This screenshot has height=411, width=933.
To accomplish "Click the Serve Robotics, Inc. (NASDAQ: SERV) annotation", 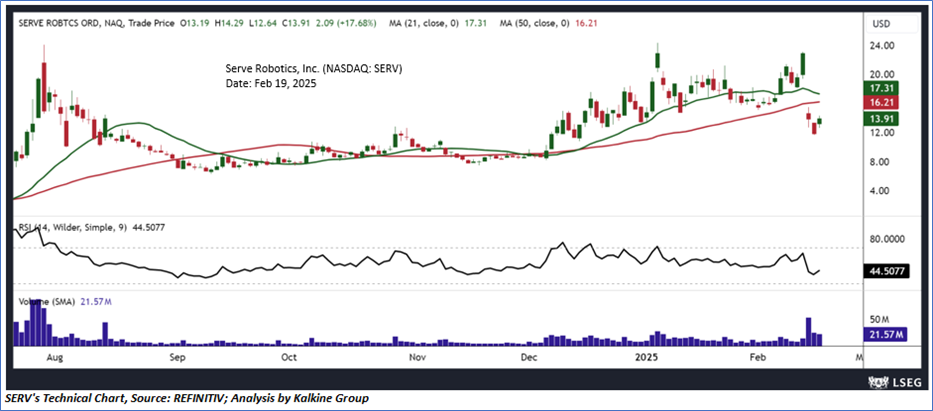I will tap(314, 69).
